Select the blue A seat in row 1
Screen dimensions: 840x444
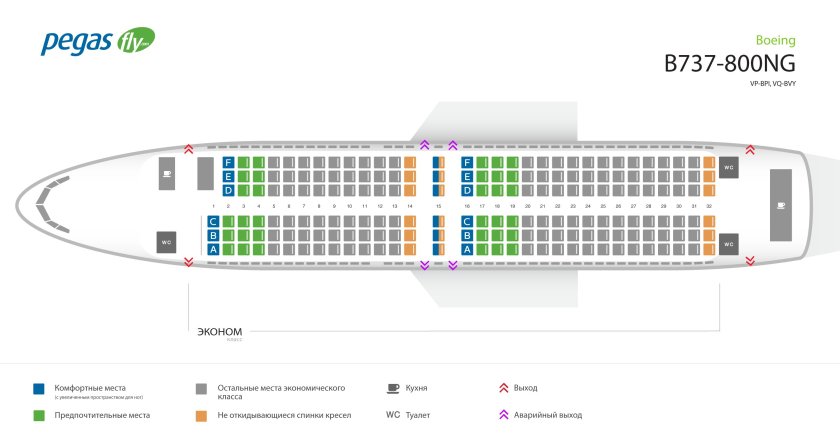[228, 249]
